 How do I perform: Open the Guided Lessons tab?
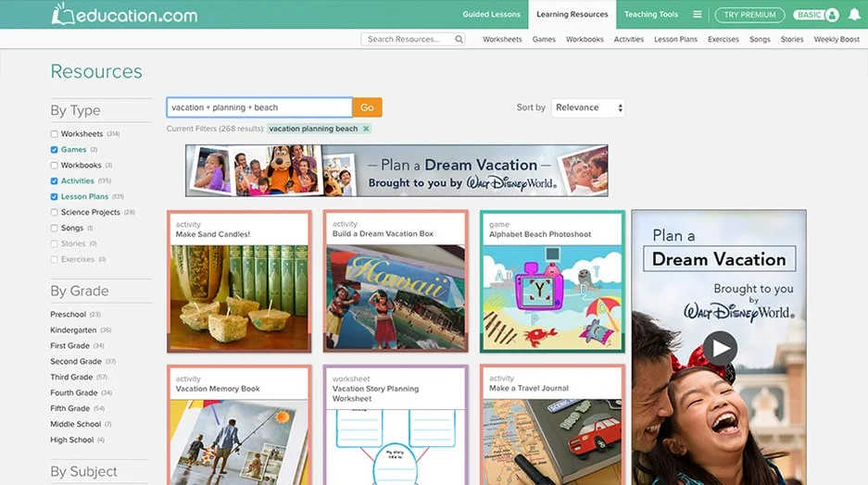(x=491, y=15)
